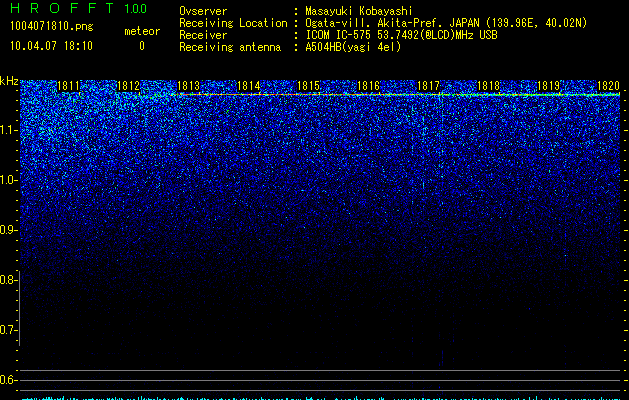The image size is (629, 400).
Task: Click the meteor count 0
Action: coord(142,46)
